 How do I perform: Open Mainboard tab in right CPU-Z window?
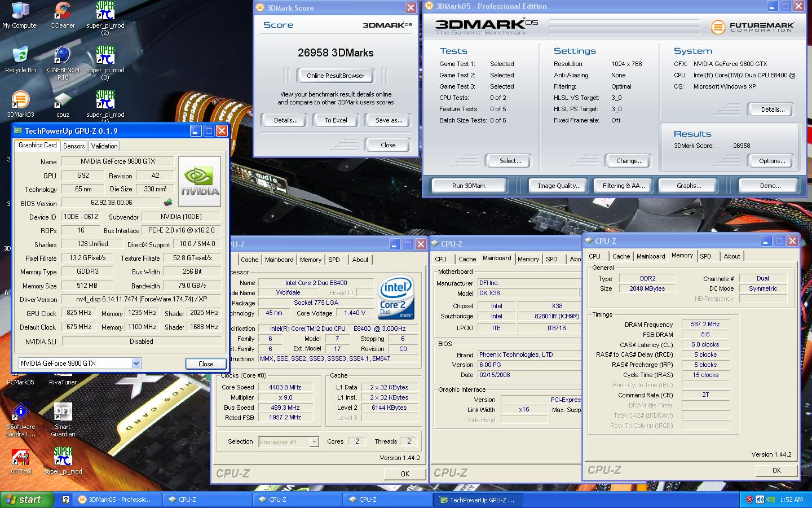651,256
